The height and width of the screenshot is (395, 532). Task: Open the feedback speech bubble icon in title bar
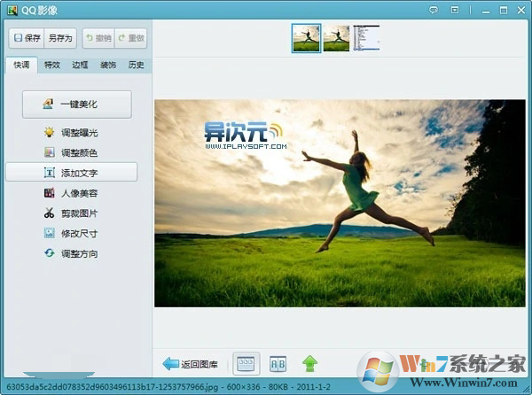click(x=434, y=10)
